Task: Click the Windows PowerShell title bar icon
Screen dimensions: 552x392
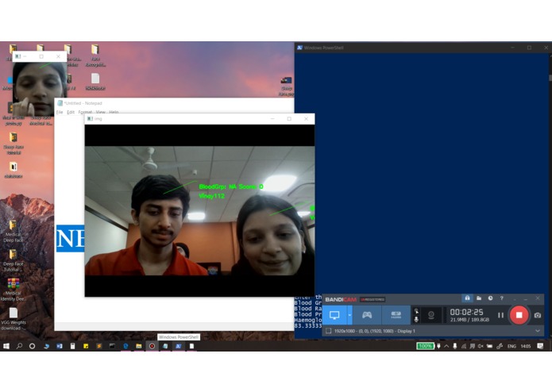Action: [299, 48]
